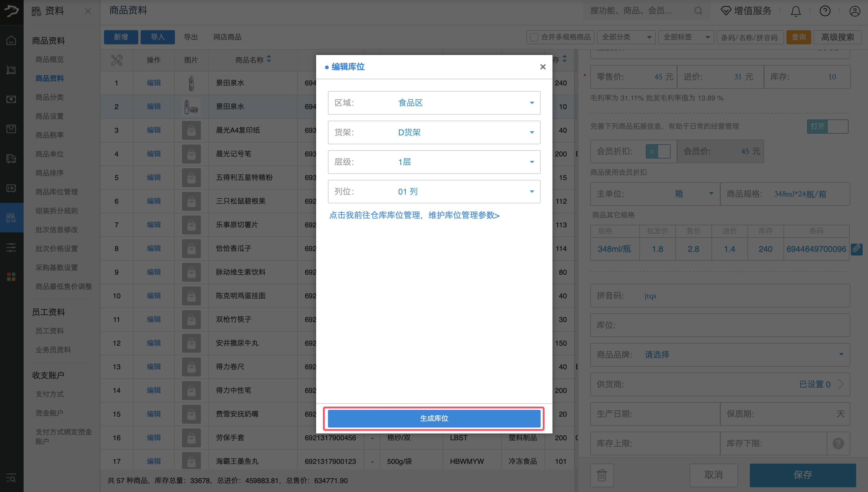Click the home icon in the left sidebar
The image size is (868, 492).
click(11, 40)
